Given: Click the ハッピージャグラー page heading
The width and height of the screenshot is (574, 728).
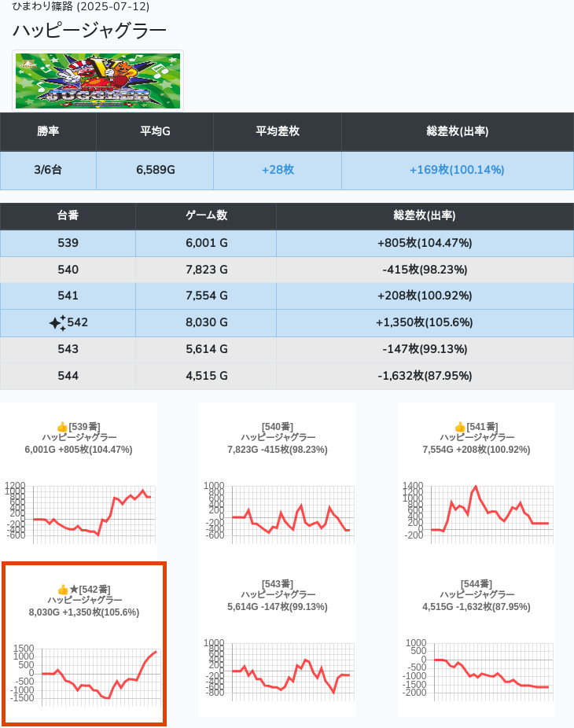Looking at the screenshot, I should (x=90, y=31).
